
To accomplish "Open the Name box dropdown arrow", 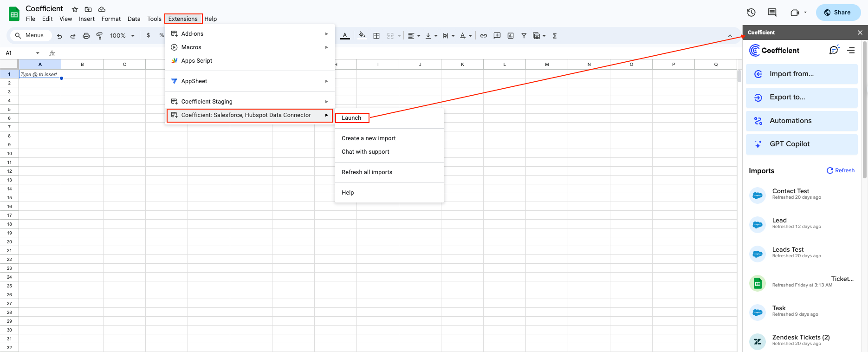I will point(38,53).
